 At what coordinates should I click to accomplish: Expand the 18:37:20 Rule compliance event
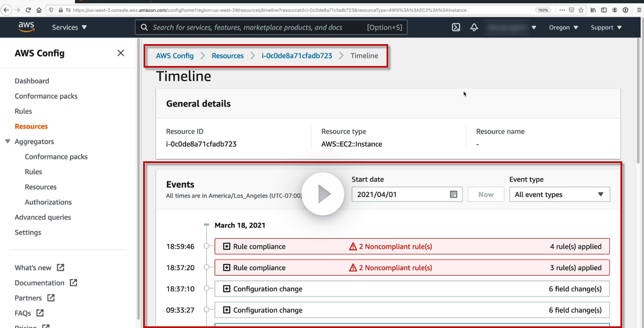(x=226, y=267)
